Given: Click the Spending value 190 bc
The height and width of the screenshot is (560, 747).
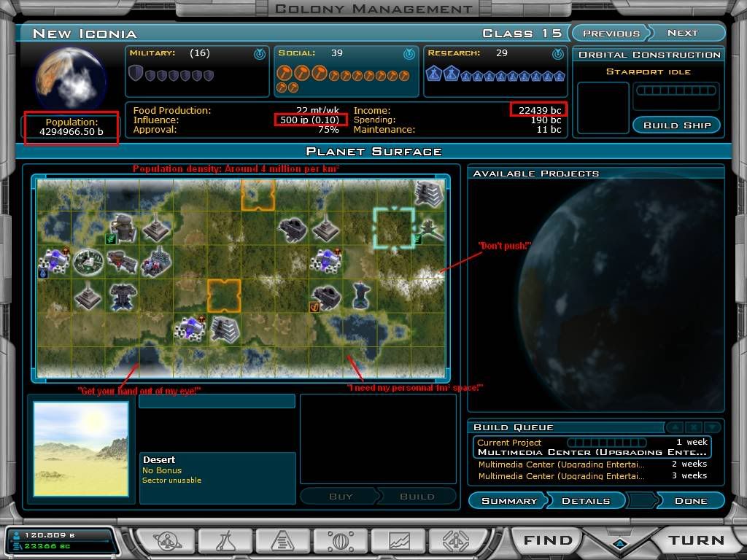Looking at the screenshot, I should (x=546, y=120).
